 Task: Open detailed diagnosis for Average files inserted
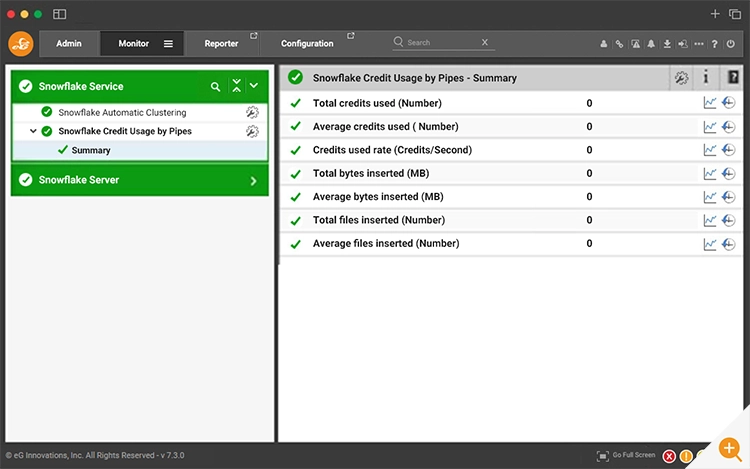[x=728, y=244]
